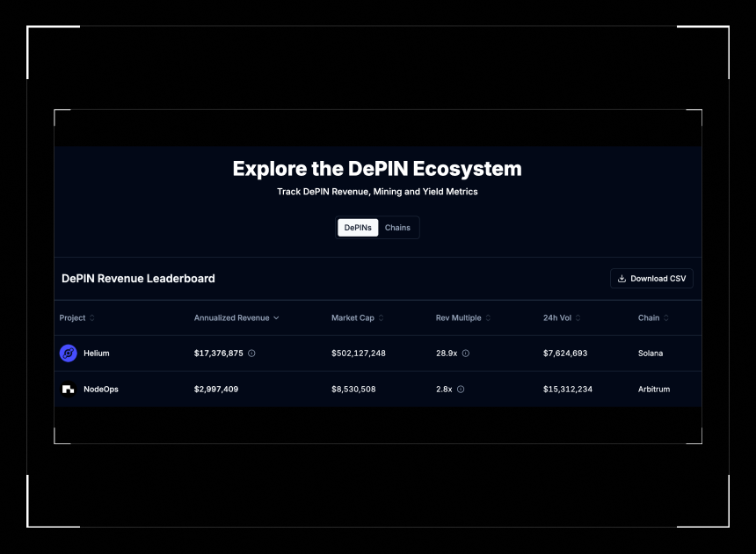Switch to the DePINs tab
Screen dimensions: 756x554
(x=358, y=228)
